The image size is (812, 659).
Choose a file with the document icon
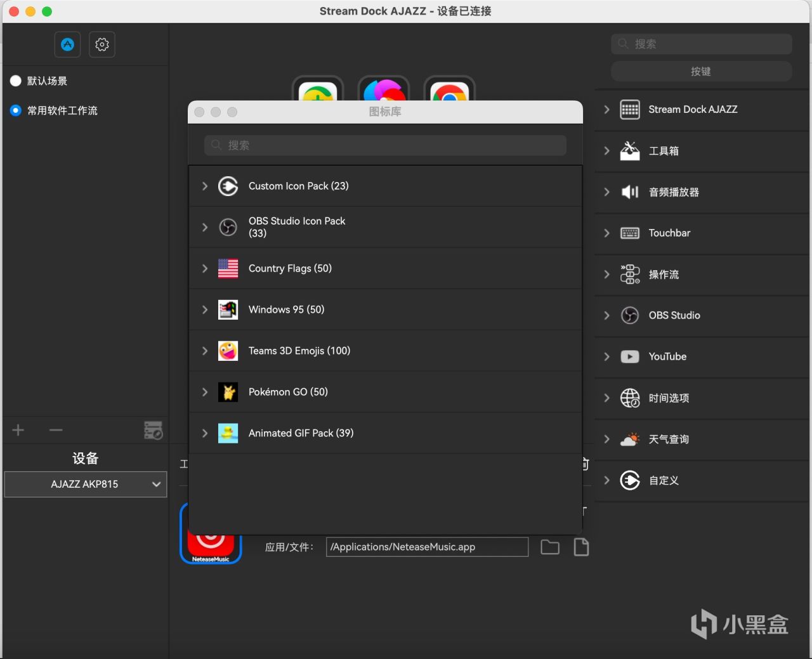pyautogui.click(x=581, y=547)
